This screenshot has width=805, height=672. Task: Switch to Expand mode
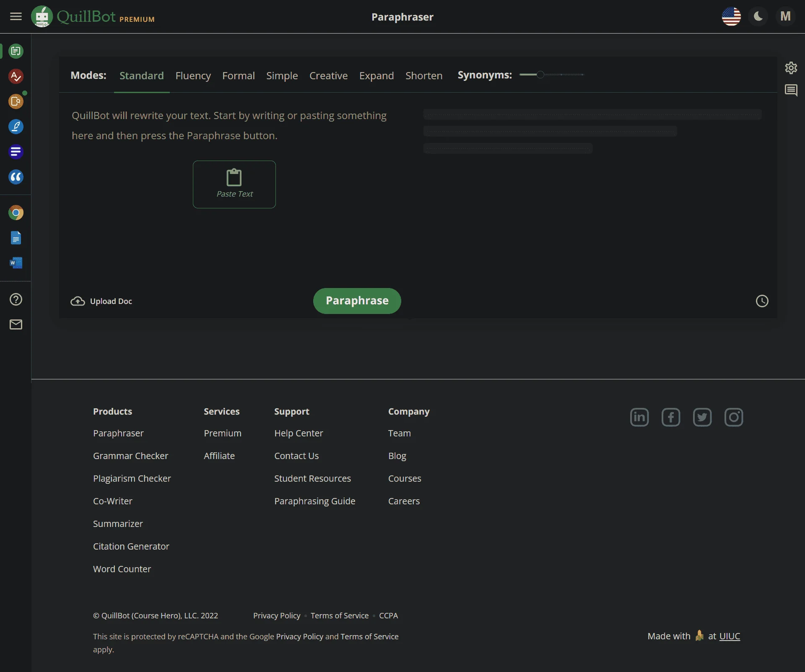point(377,75)
